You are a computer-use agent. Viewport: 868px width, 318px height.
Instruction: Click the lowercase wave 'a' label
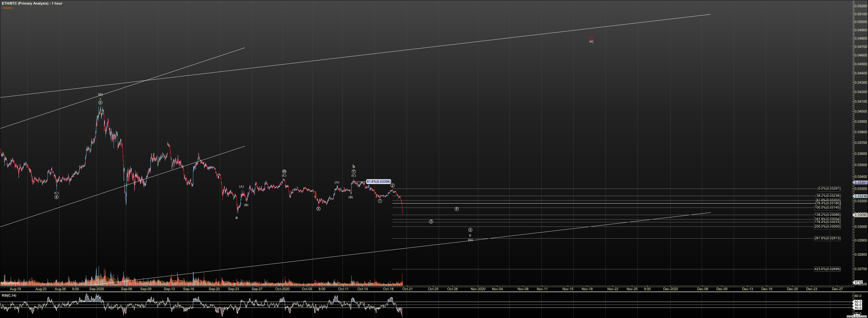[237, 217]
